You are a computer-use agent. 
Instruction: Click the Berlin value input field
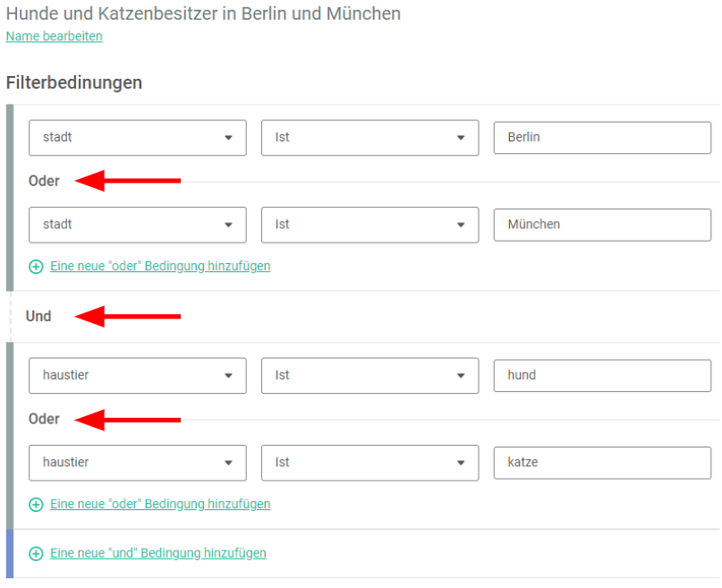pyautogui.click(x=602, y=138)
